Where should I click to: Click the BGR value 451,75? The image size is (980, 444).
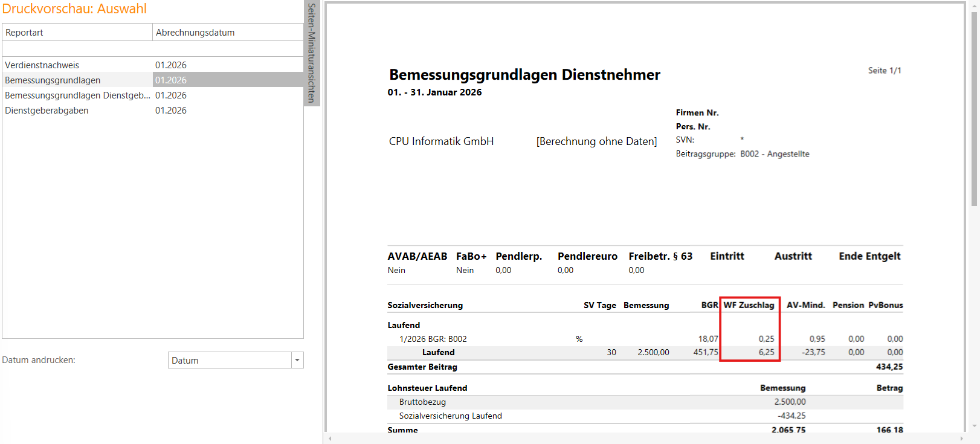(x=706, y=352)
